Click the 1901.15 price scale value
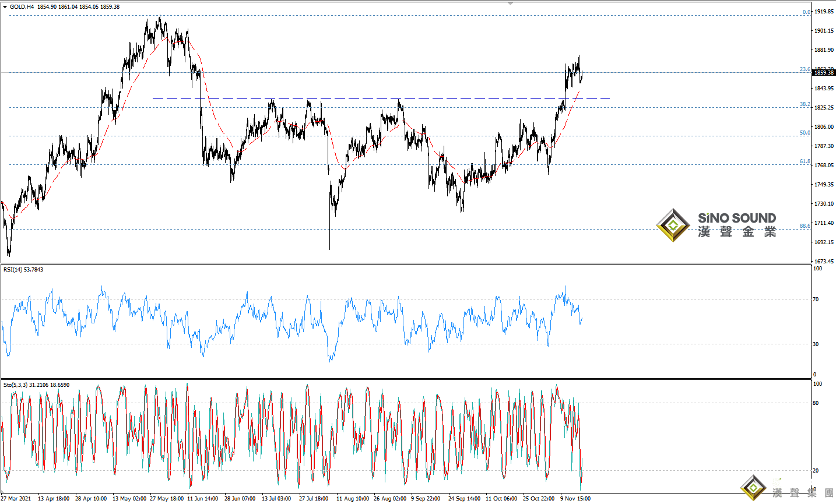The height and width of the screenshot is (504, 836). (824, 30)
